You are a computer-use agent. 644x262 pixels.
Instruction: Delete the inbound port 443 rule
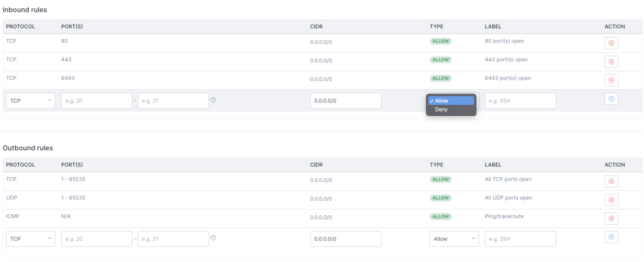pyautogui.click(x=611, y=62)
